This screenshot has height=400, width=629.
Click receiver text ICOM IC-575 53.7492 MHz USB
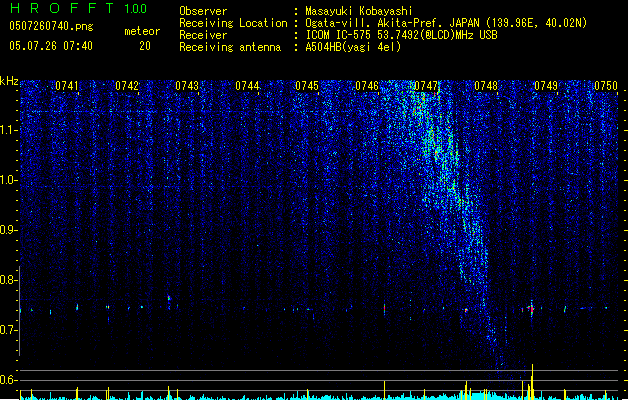click(401, 35)
